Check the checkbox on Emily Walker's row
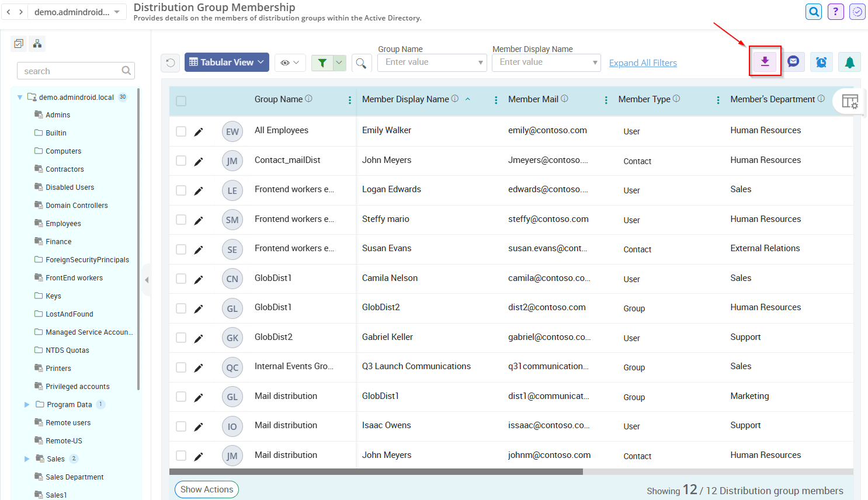 [181, 131]
